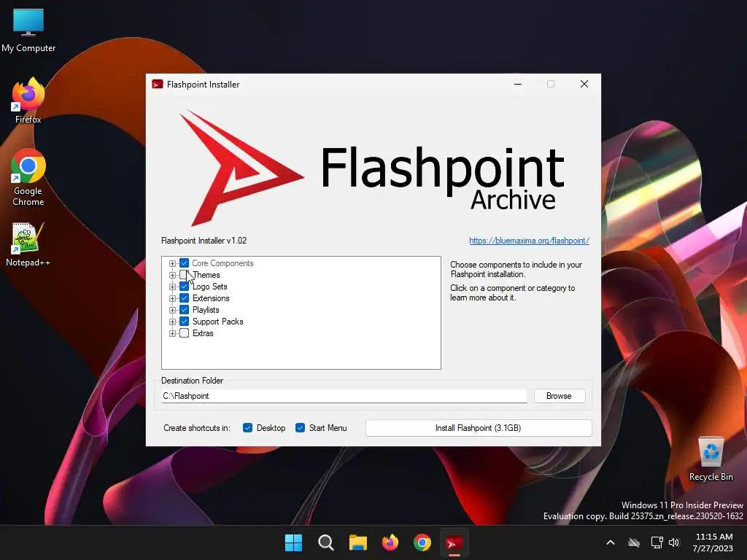Select the Core Components label
This screenshot has height=560, width=747.
coord(222,263)
